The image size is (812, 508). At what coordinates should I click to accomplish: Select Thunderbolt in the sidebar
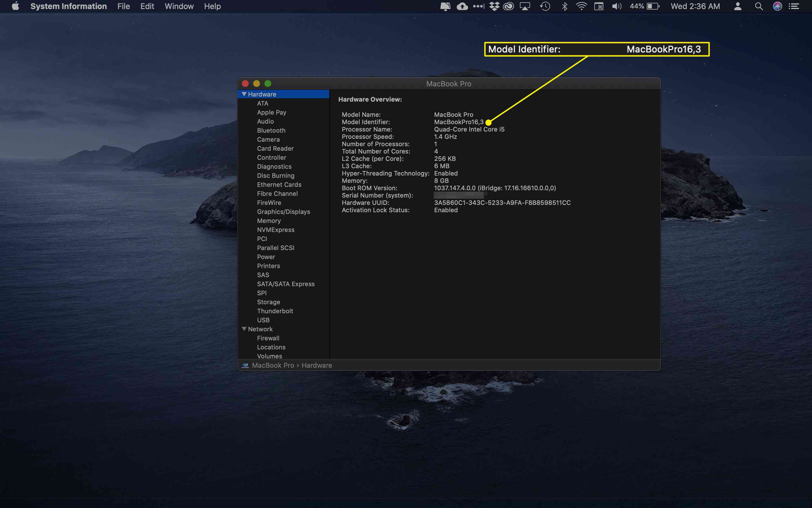pyautogui.click(x=275, y=311)
